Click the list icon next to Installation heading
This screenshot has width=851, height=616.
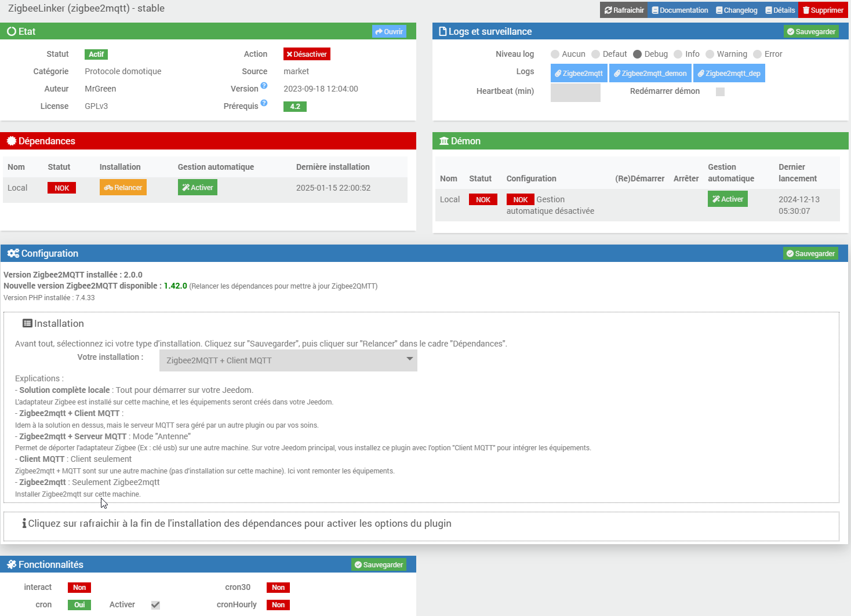[27, 323]
